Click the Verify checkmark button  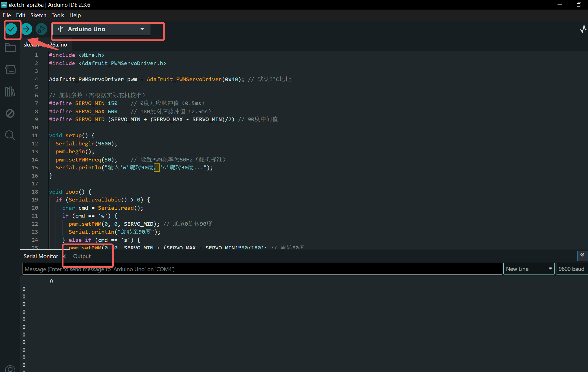click(11, 29)
